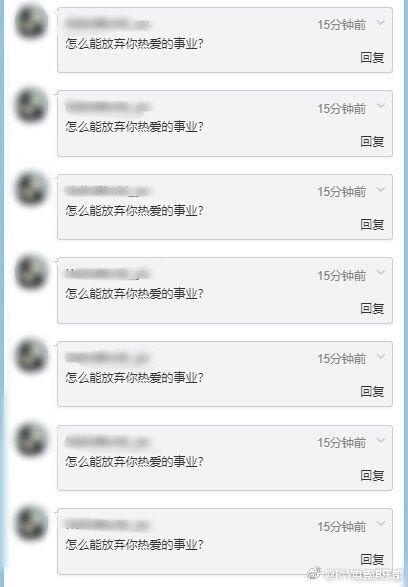Open the first comment's blurred avatar
Viewport: 408px width, 587px height.
tap(31, 21)
